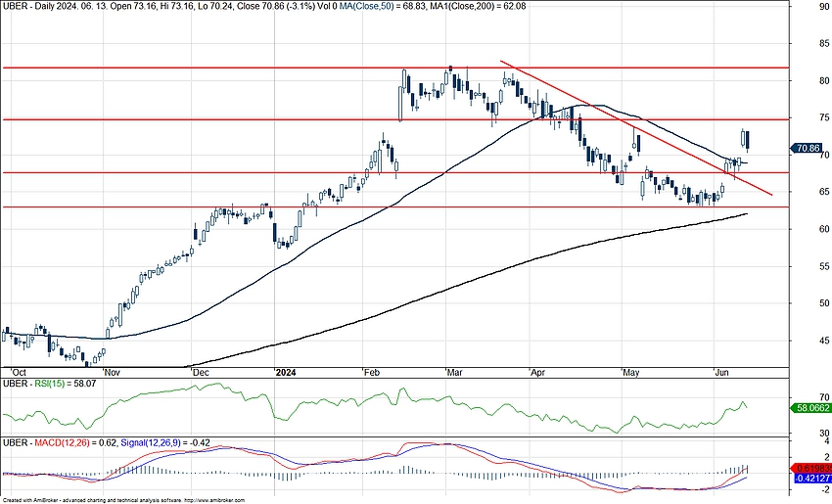Click the -2 level on MACD axis
The height and width of the screenshot is (504, 832).
pyautogui.click(x=825, y=489)
